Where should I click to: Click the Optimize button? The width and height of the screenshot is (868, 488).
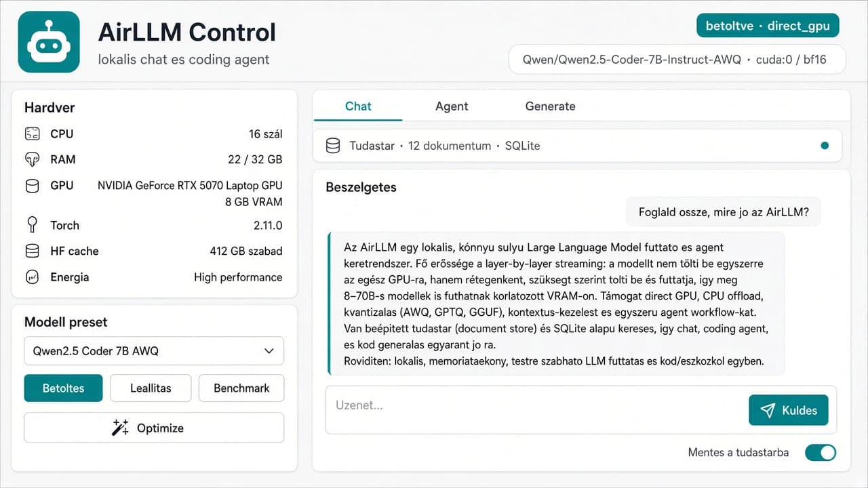154,428
